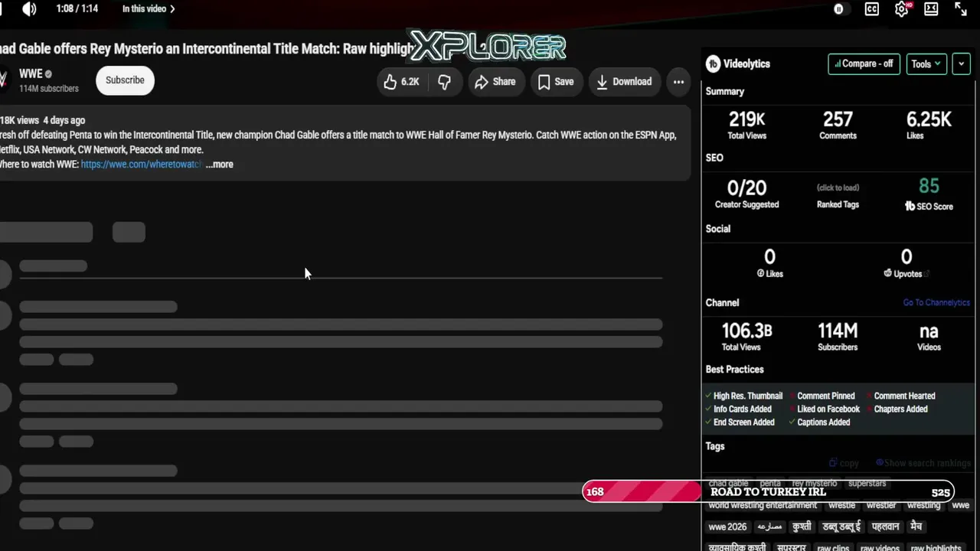Viewport: 980px width, 551px height.
Task: Select the 'wrestling' tag
Action: (x=923, y=505)
